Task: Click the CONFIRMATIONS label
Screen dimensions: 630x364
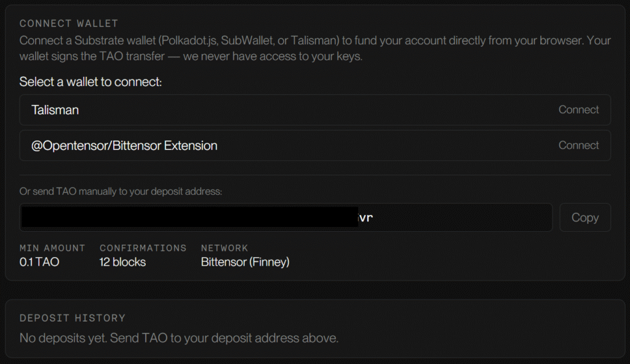Action: pyautogui.click(x=143, y=248)
